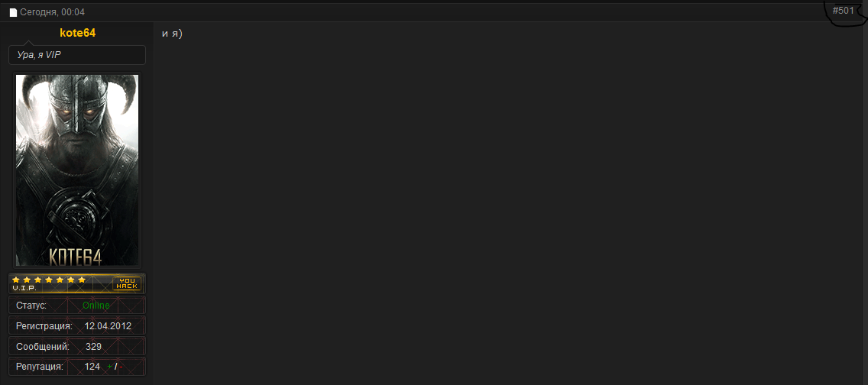The height and width of the screenshot is (385, 868).
Task: Click the "Статус:" label
Action: 31,306
